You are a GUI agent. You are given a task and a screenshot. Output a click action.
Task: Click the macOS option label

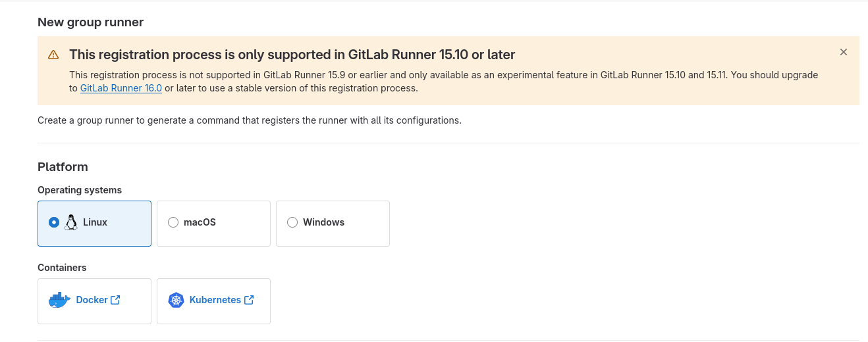pyautogui.click(x=200, y=222)
